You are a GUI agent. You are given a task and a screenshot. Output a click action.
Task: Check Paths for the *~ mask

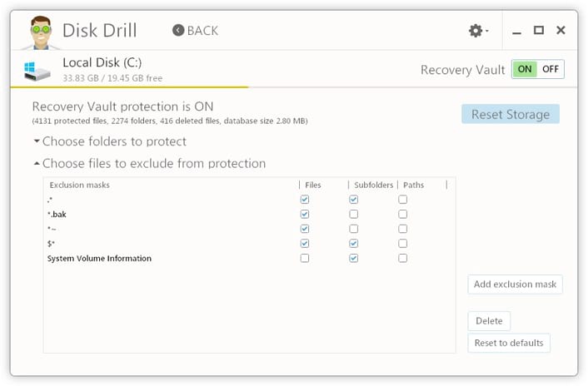402,229
